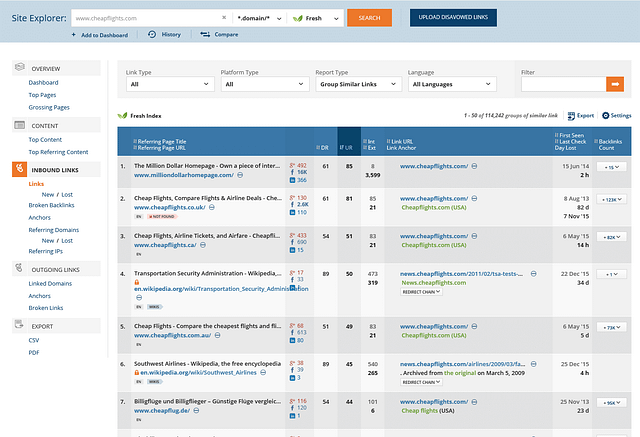The width and height of the screenshot is (640, 437).
Task: Click the History clock icon
Action: click(152, 35)
